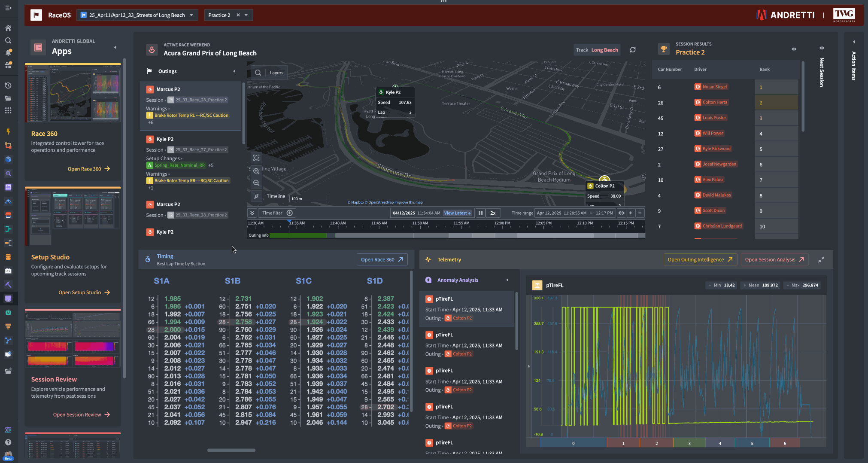
Task: Open Outing Intelligence button
Action: [700, 259]
